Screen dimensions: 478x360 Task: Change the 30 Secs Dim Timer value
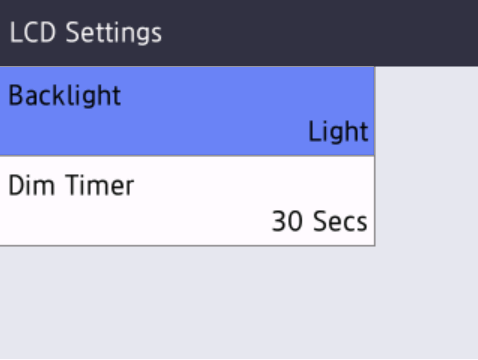[320, 221]
